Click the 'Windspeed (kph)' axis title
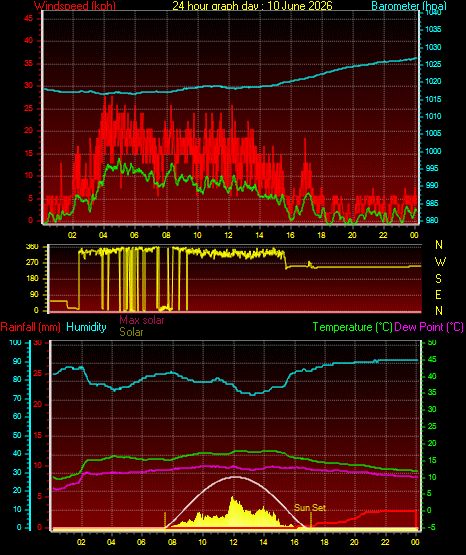Screen dimensions: 466x555 tap(75, 6)
